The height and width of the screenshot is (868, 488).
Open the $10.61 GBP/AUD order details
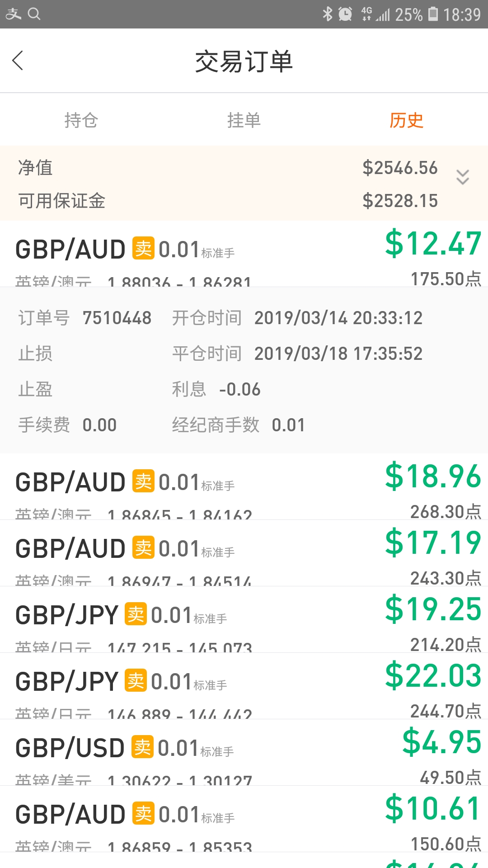[244, 819]
